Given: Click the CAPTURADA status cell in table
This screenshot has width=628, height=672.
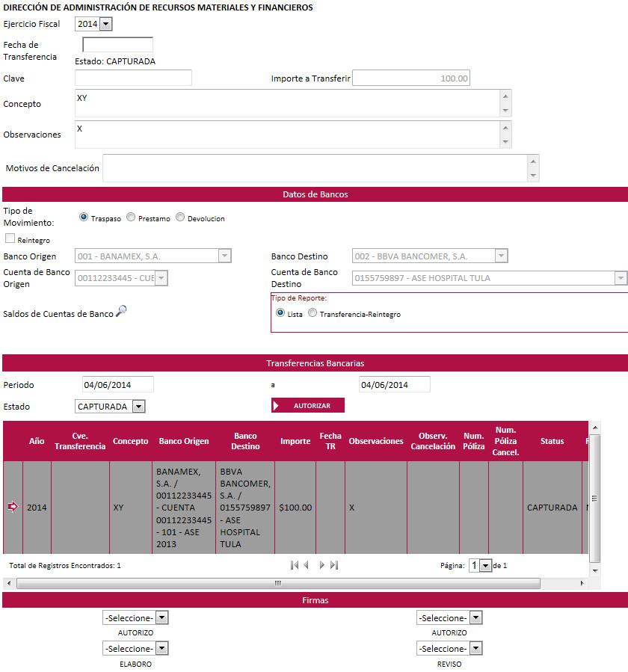Looking at the screenshot, I should tap(552, 508).
